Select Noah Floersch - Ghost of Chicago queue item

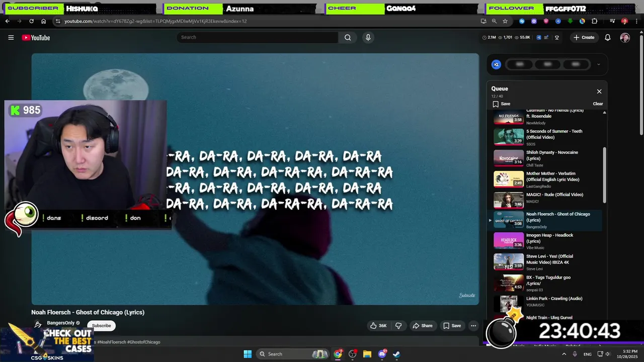click(545, 220)
